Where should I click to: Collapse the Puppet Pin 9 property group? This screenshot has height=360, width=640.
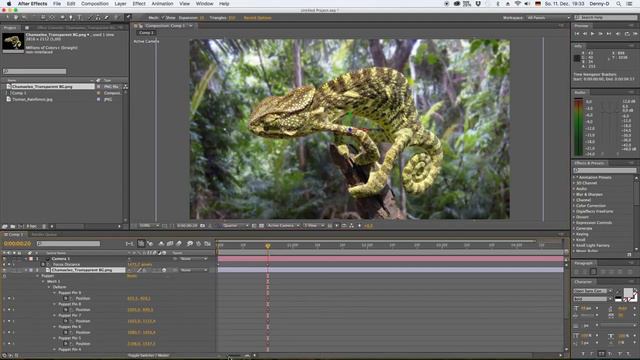point(55,293)
